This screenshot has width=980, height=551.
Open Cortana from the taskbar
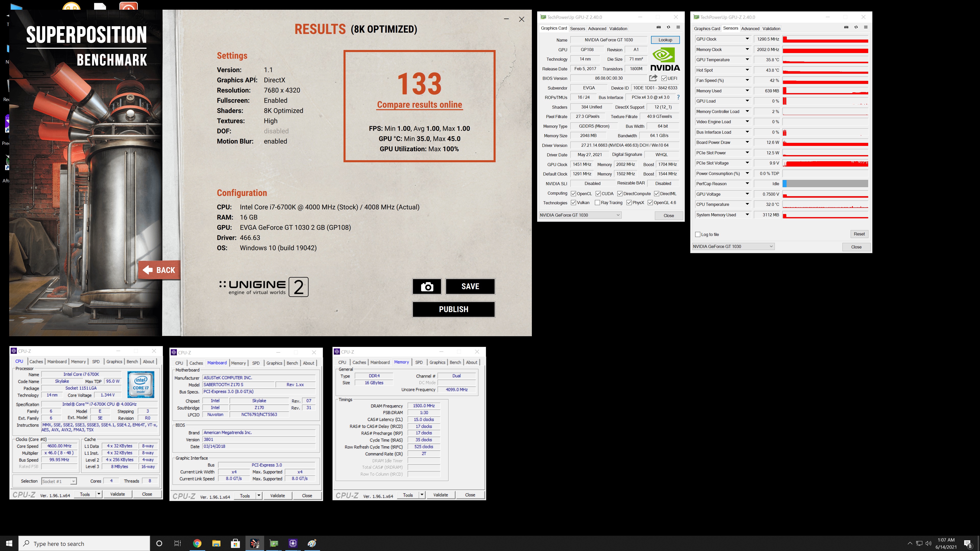(x=159, y=543)
